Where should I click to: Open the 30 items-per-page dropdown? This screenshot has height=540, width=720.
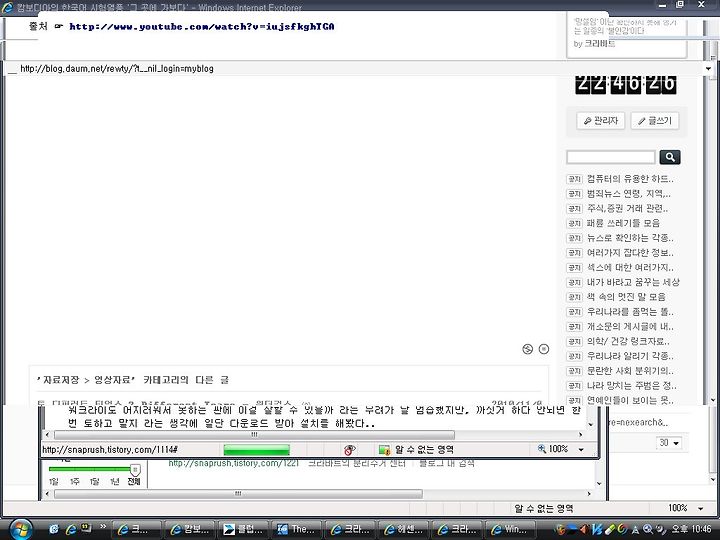click(669, 443)
